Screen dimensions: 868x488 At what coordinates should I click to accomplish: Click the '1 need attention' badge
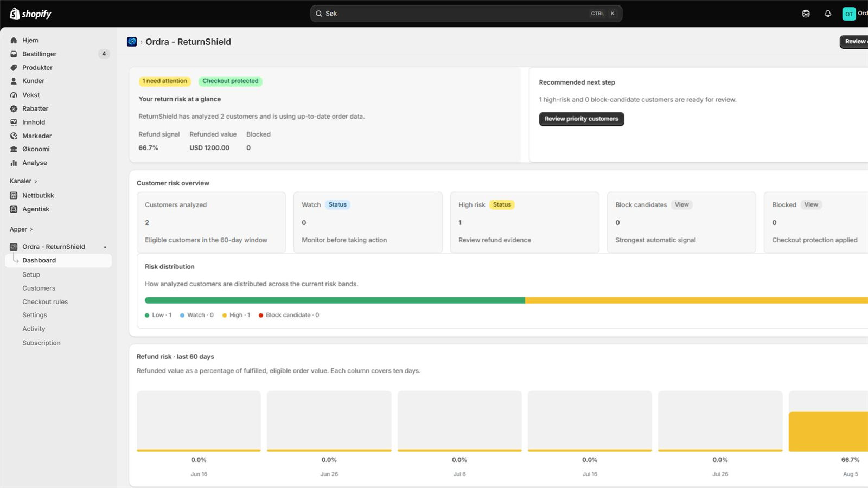tap(164, 81)
